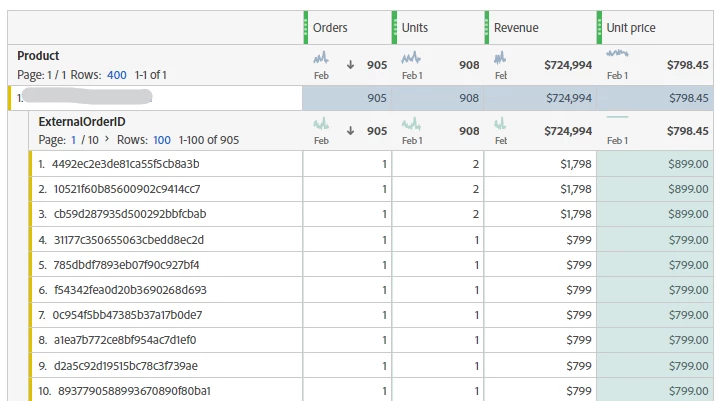Select the Units column header
716x401 pixels.
click(415, 28)
